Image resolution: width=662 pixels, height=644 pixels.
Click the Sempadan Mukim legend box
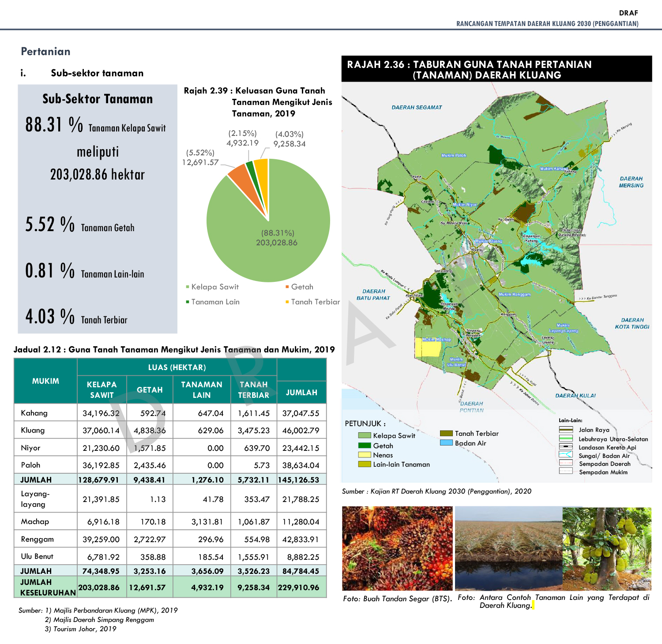[565, 471]
